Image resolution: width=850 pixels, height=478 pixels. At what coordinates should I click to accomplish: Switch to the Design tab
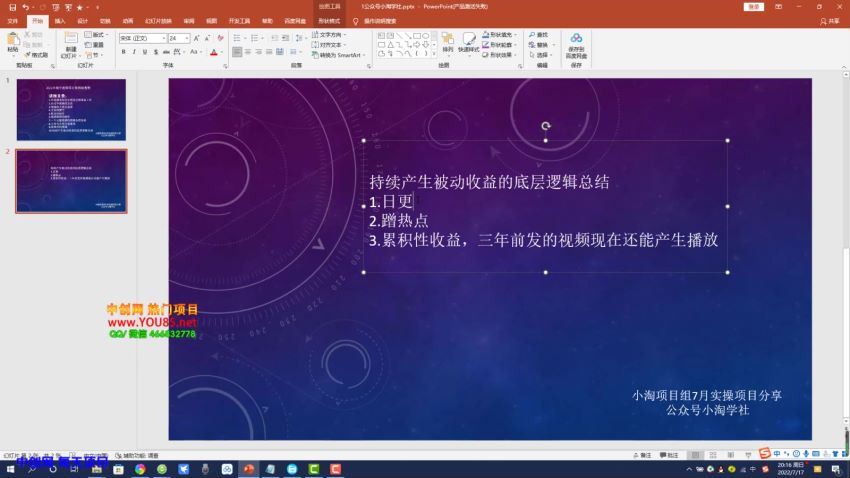point(82,21)
